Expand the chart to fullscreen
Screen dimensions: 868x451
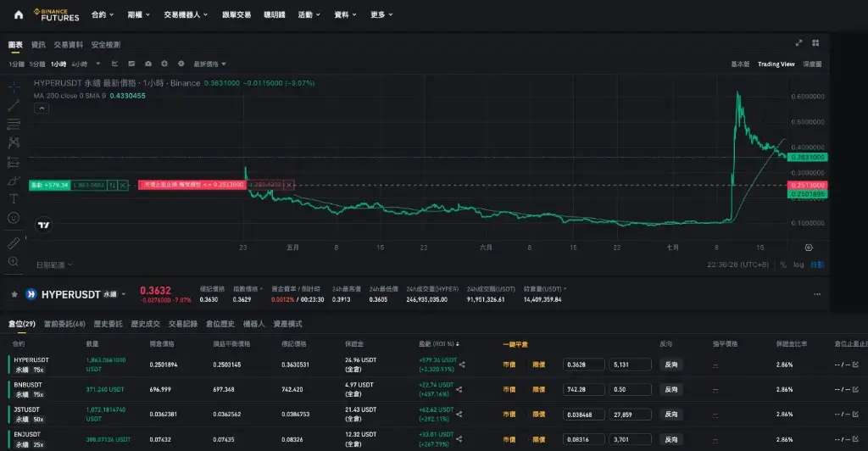coord(798,42)
